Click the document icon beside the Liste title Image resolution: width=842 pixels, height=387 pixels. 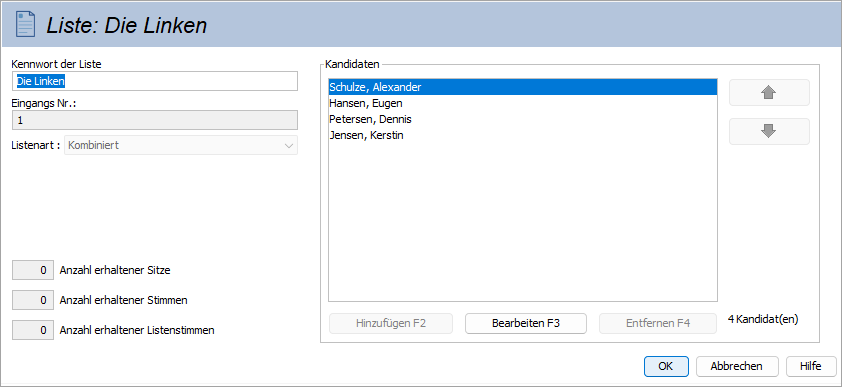[26, 24]
